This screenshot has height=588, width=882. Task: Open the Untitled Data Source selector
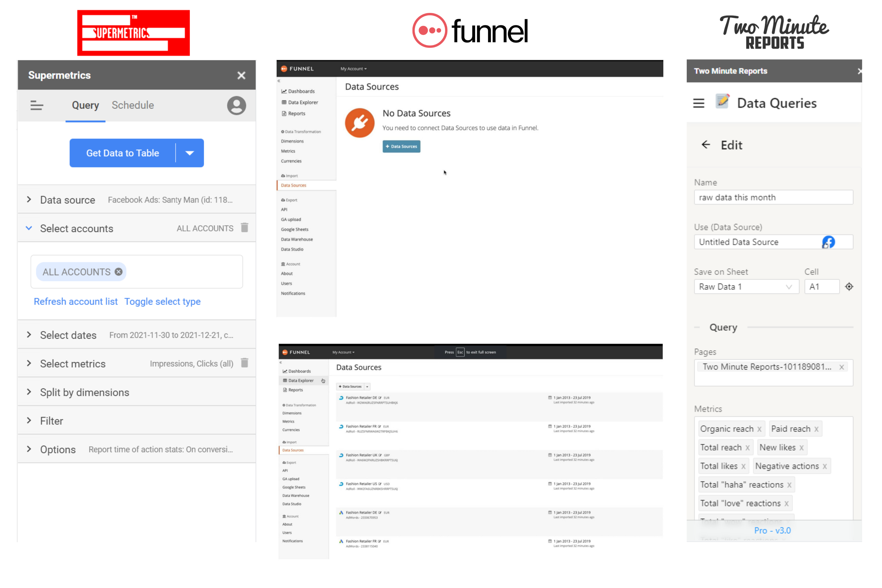click(x=774, y=242)
